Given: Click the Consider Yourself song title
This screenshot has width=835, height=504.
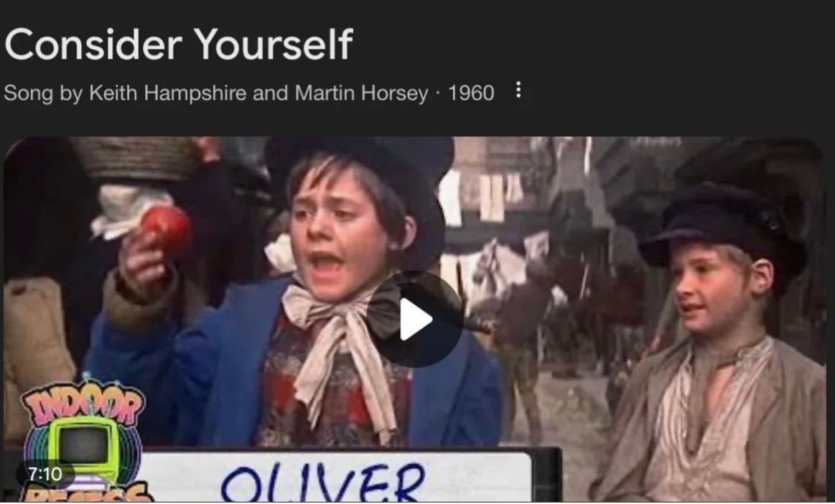Looking at the screenshot, I should (x=178, y=45).
